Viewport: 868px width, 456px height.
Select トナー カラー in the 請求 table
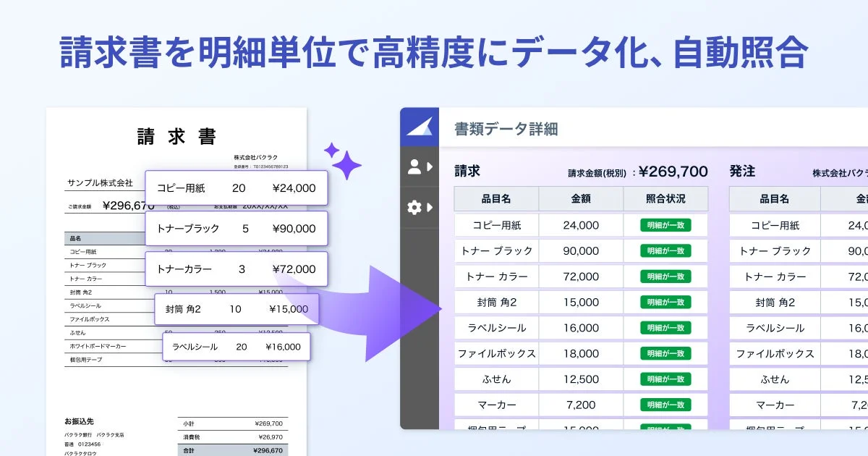pyautogui.click(x=496, y=276)
